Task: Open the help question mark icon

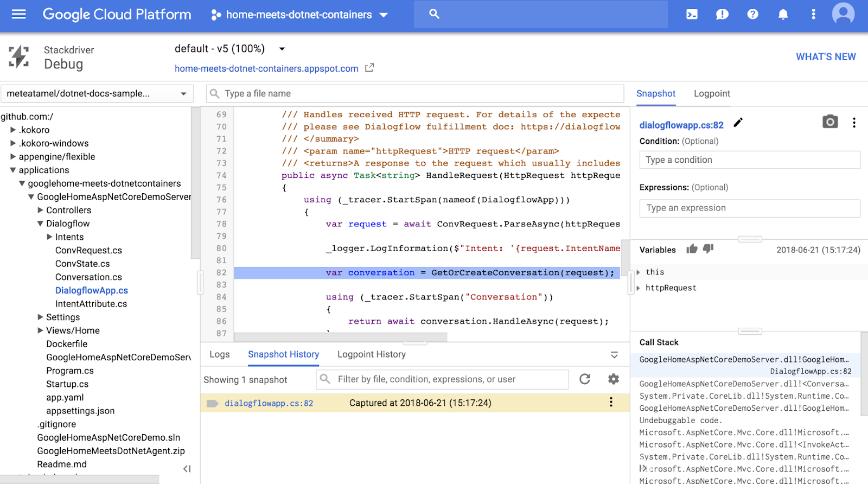Action: click(752, 15)
